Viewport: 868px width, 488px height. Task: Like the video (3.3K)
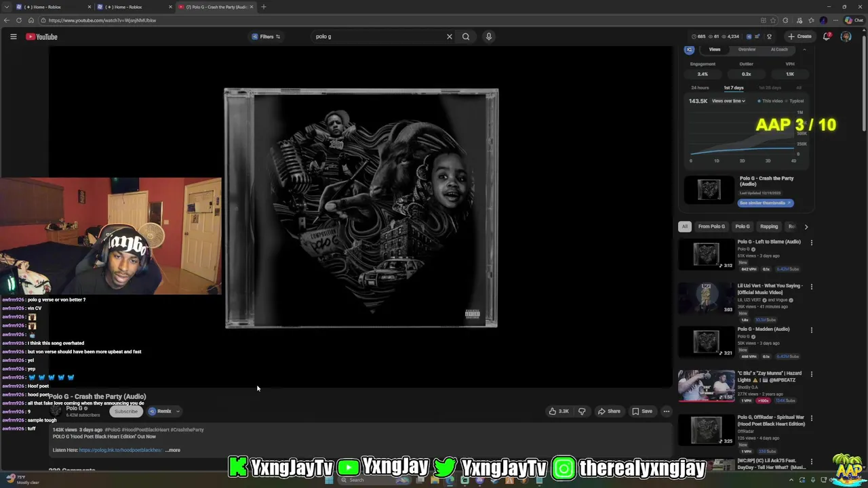pos(559,411)
